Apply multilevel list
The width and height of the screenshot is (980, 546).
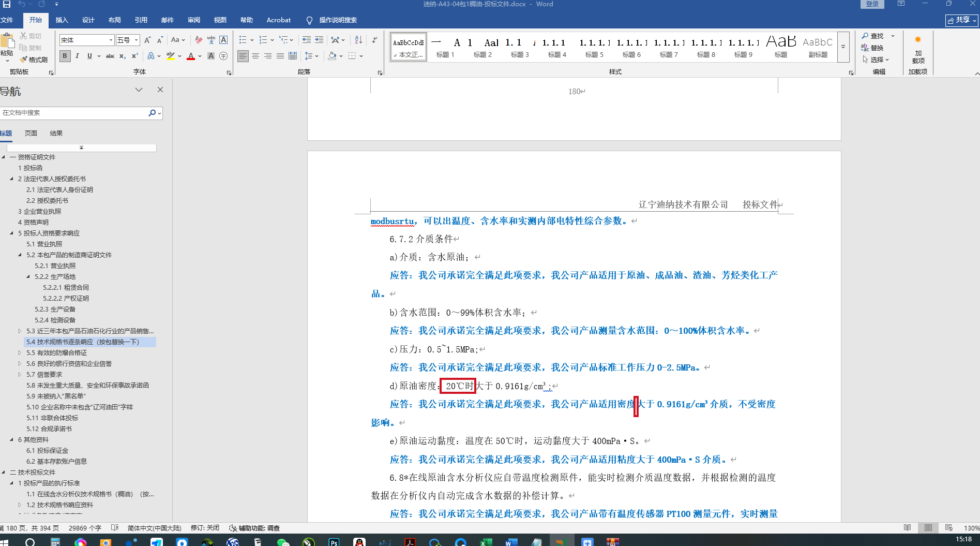(x=283, y=40)
